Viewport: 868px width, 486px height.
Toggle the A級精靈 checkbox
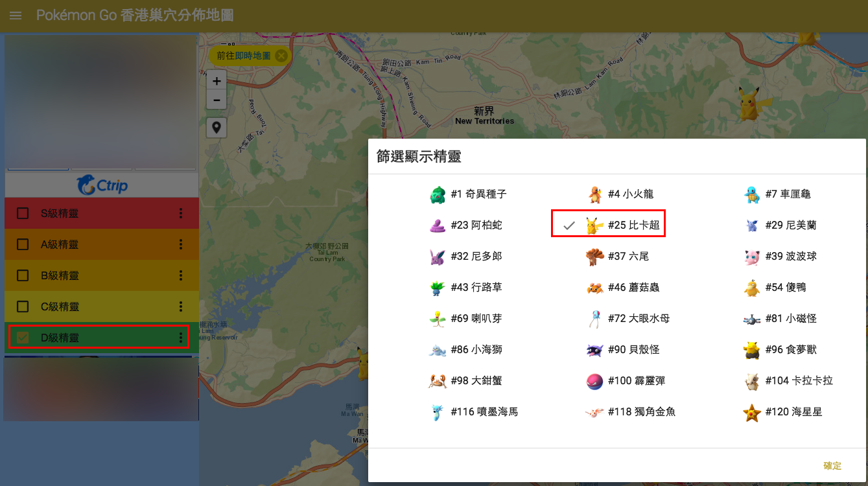(23, 244)
